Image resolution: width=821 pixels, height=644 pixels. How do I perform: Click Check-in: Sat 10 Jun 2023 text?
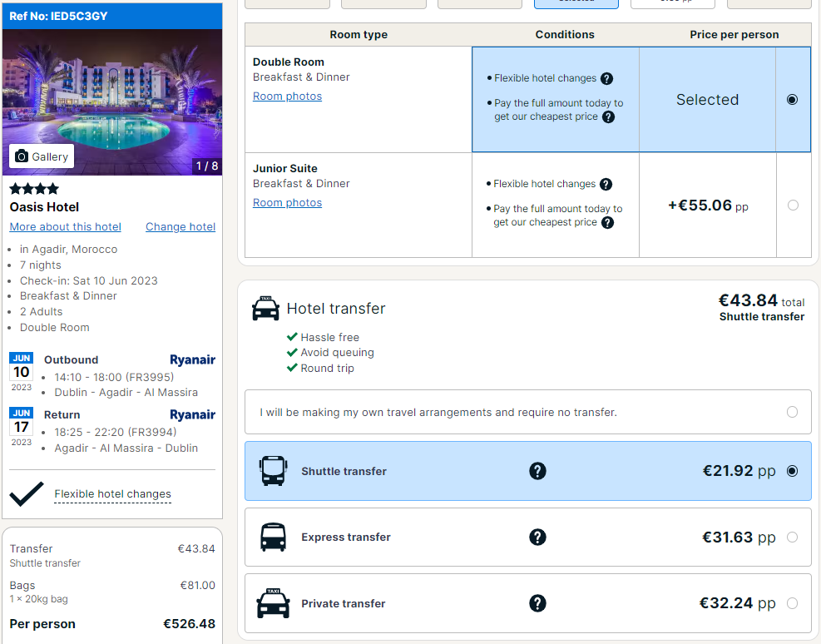[88, 280]
